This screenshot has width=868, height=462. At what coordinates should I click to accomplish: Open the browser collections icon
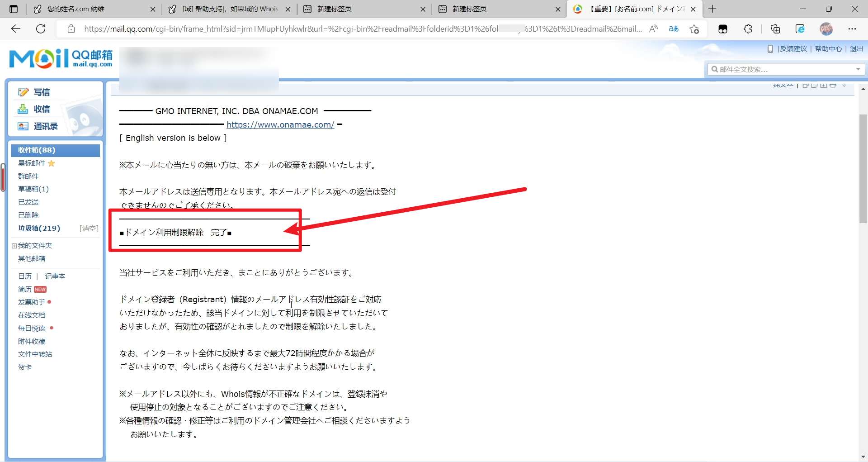pos(775,29)
